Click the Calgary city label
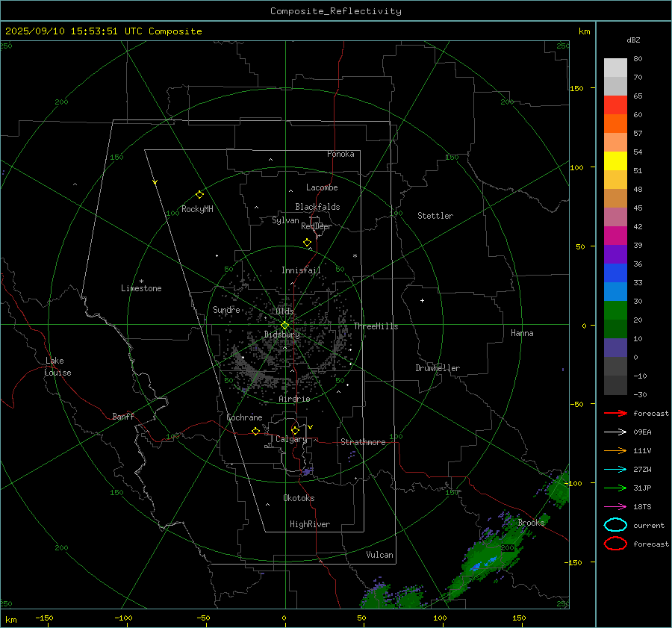672x628 pixels. (291, 439)
